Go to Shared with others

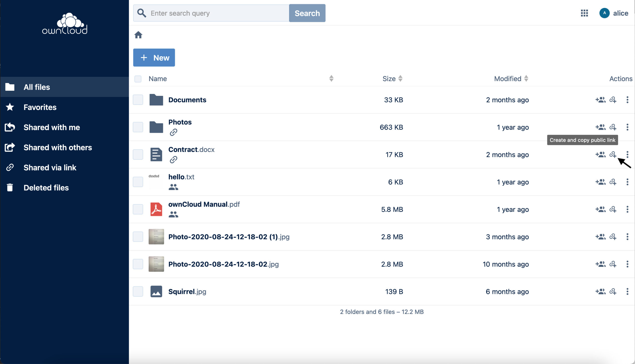(58, 147)
